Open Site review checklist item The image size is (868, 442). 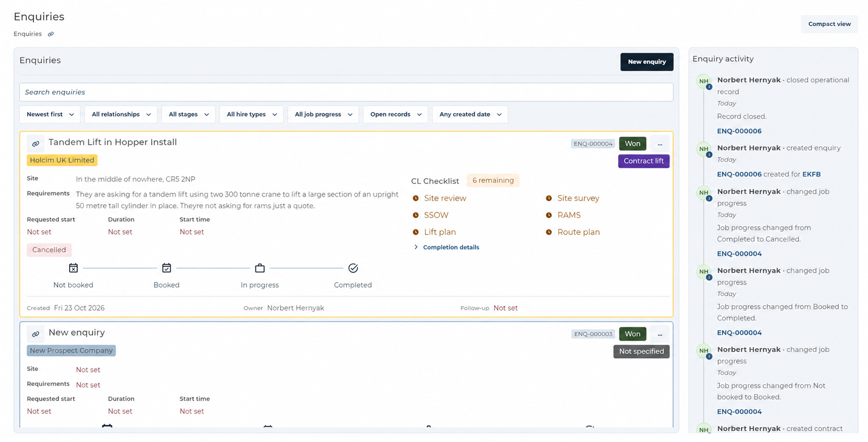tap(445, 199)
